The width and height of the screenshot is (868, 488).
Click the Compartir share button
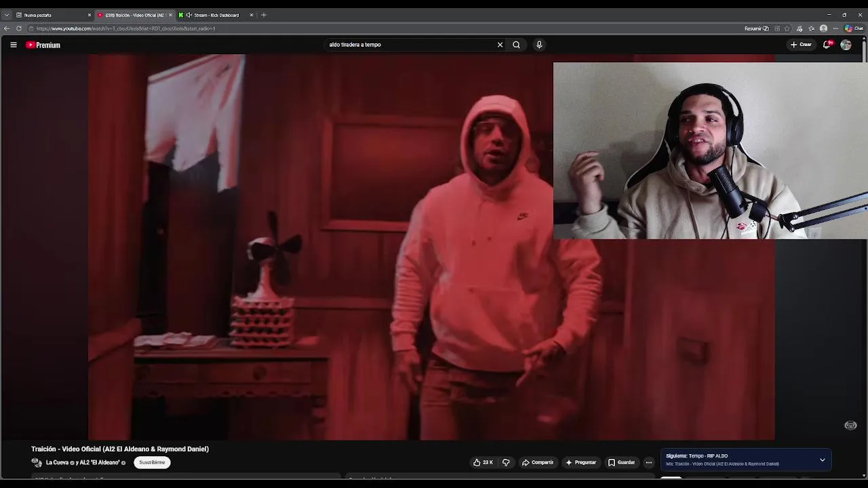538,462
